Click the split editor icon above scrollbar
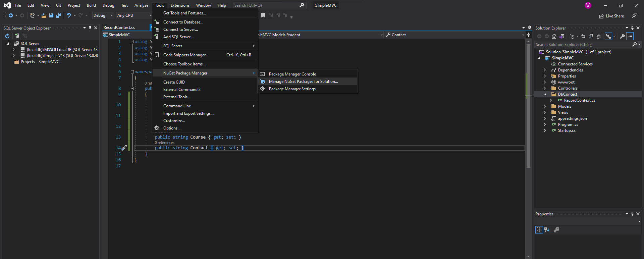This screenshot has width=644, height=259. tap(528, 35)
